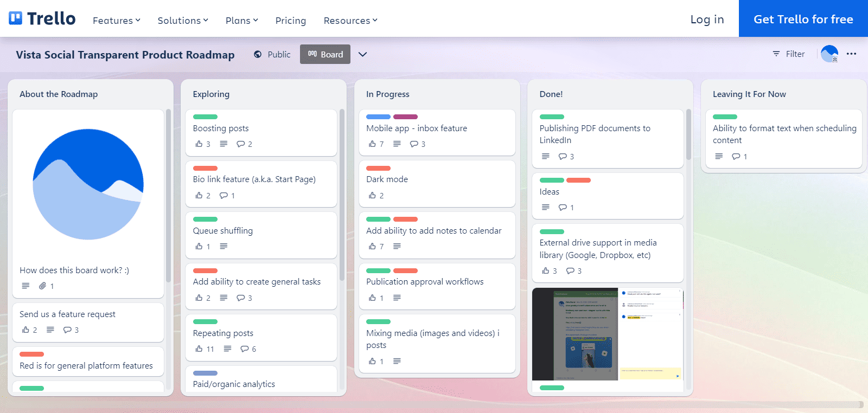
Task: Open the Solutions dropdown
Action: pos(183,21)
